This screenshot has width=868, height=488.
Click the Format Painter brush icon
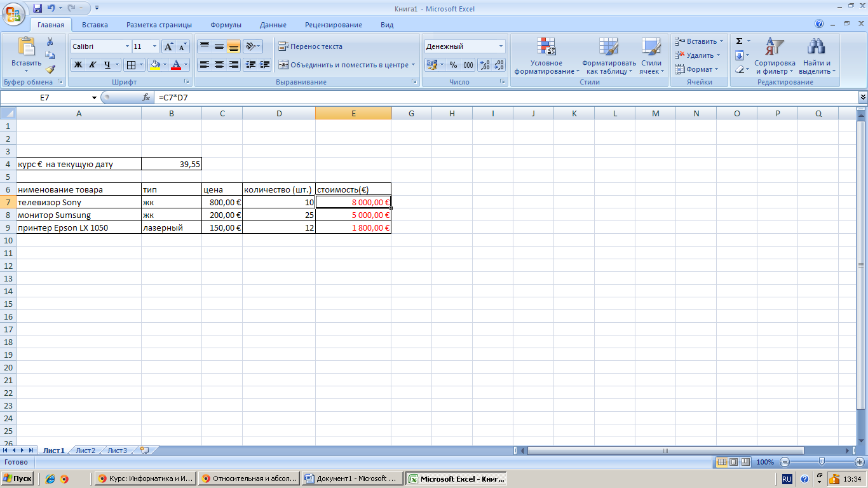coord(50,69)
